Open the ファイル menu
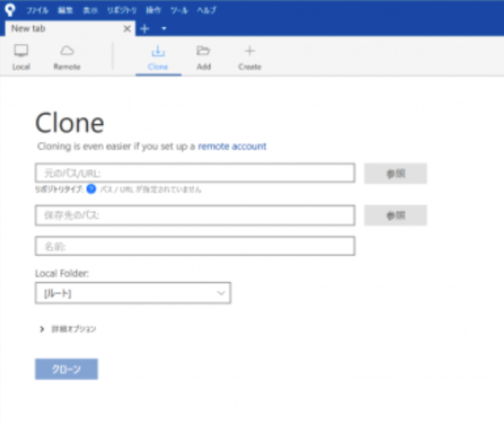This screenshot has height=426, width=504. tap(37, 11)
